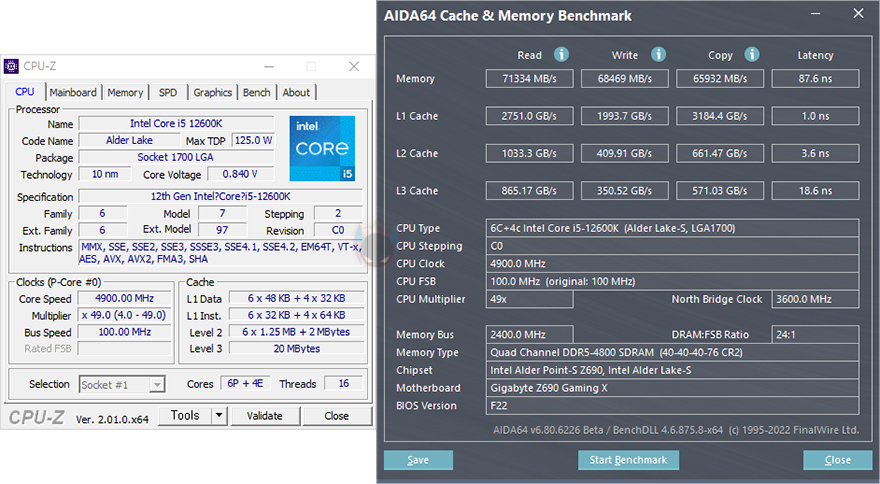Click Save in AIDA64 benchmark window
Image resolution: width=880 pixels, height=484 pixels.
(x=418, y=460)
